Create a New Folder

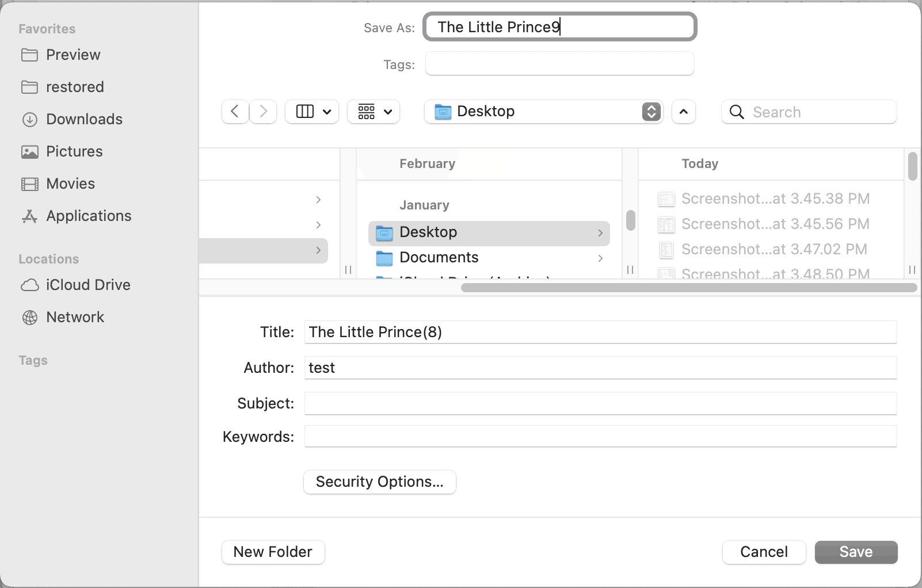click(273, 552)
